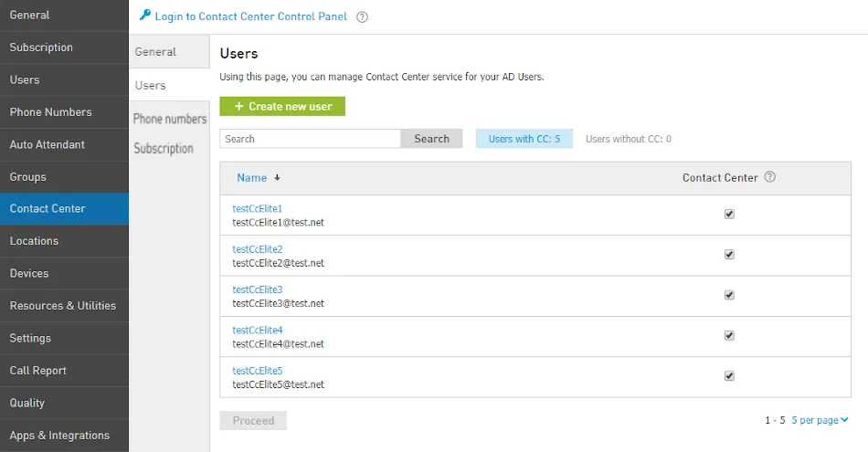
Task: Go to Users in the left sidebar
Action: pos(64,79)
